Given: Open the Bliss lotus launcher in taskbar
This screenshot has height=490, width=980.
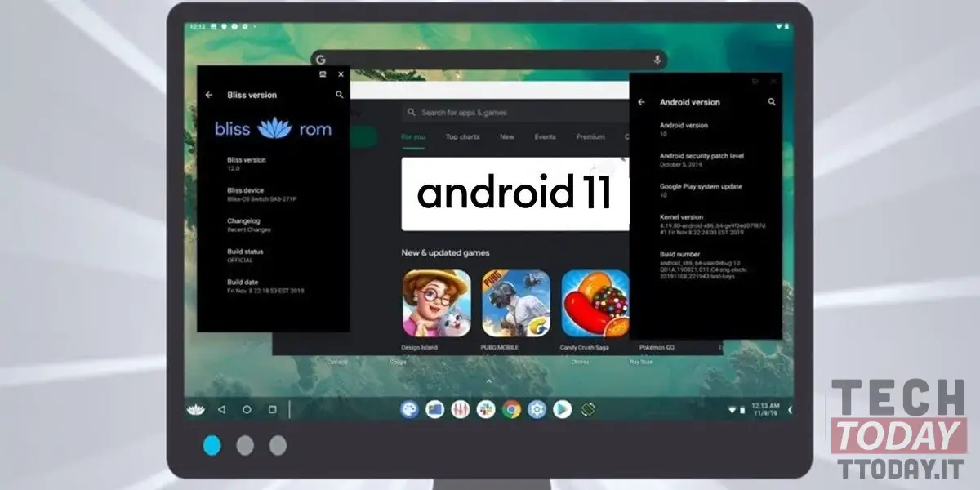Looking at the screenshot, I should [x=195, y=409].
